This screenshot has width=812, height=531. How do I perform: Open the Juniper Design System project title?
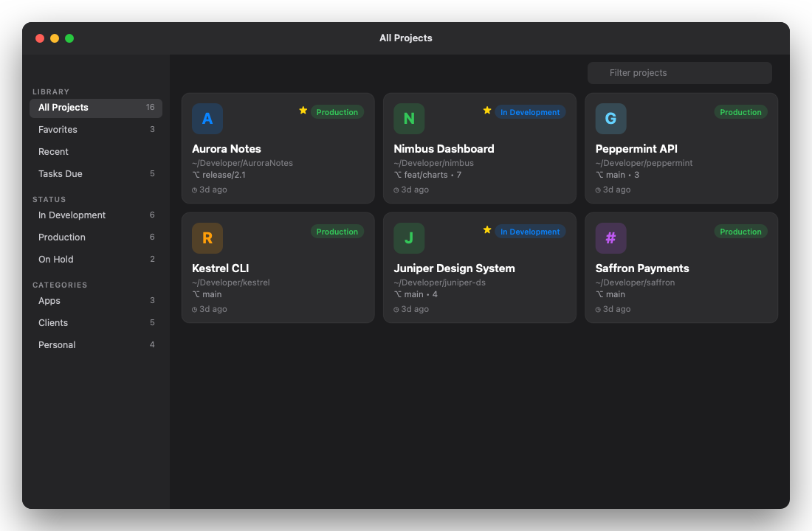click(454, 268)
